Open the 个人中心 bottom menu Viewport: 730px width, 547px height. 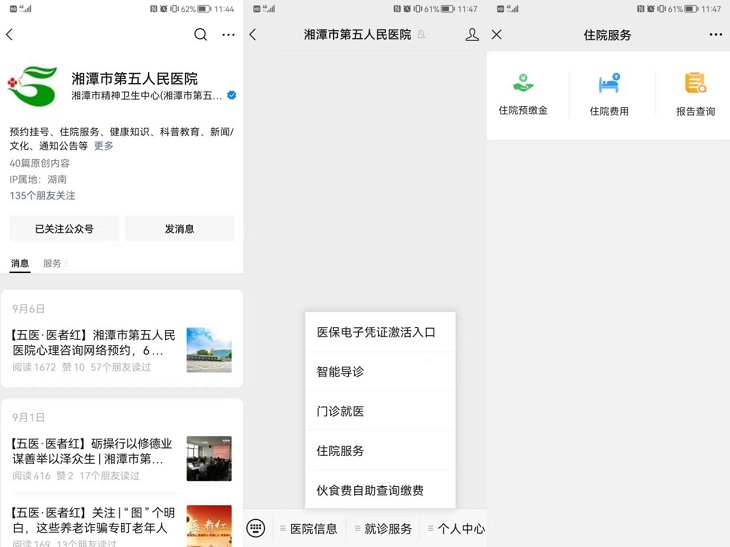(x=456, y=529)
